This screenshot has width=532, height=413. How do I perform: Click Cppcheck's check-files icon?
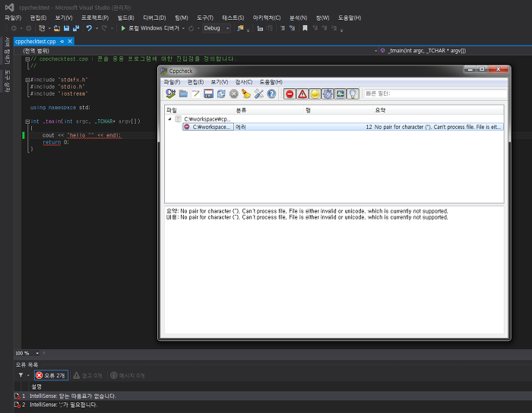coord(170,93)
